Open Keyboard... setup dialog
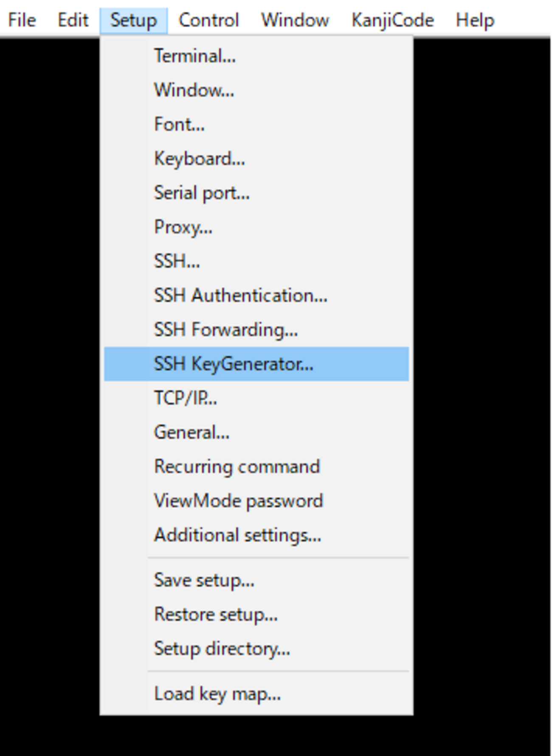552x756 pixels. pos(199,159)
